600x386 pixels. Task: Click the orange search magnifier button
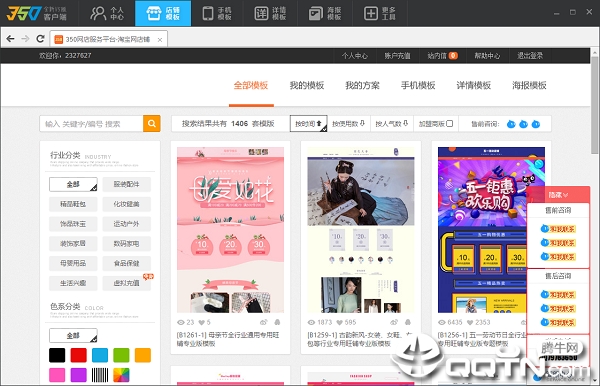click(x=152, y=124)
